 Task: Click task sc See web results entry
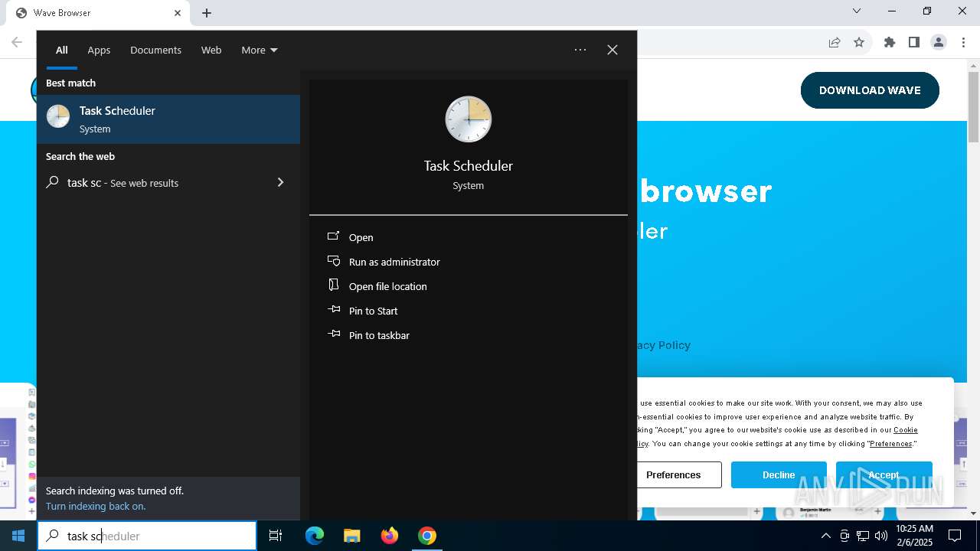click(x=168, y=182)
